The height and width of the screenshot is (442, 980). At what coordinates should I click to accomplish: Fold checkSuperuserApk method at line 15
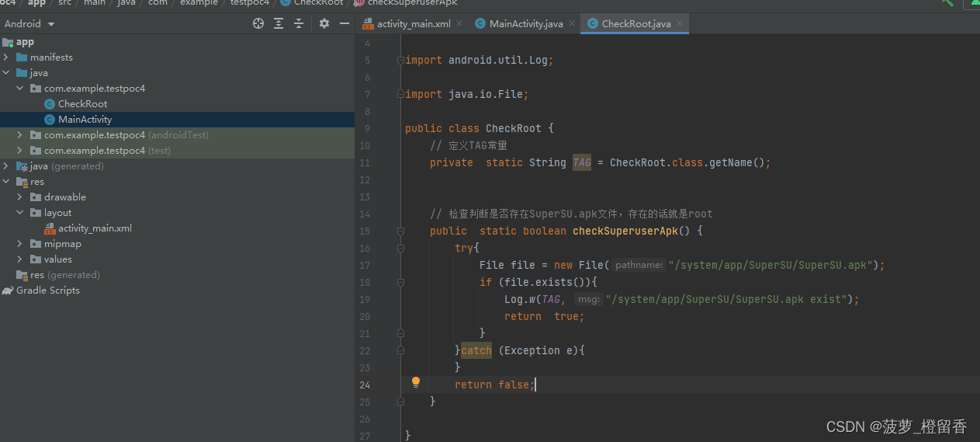click(400, 231)
